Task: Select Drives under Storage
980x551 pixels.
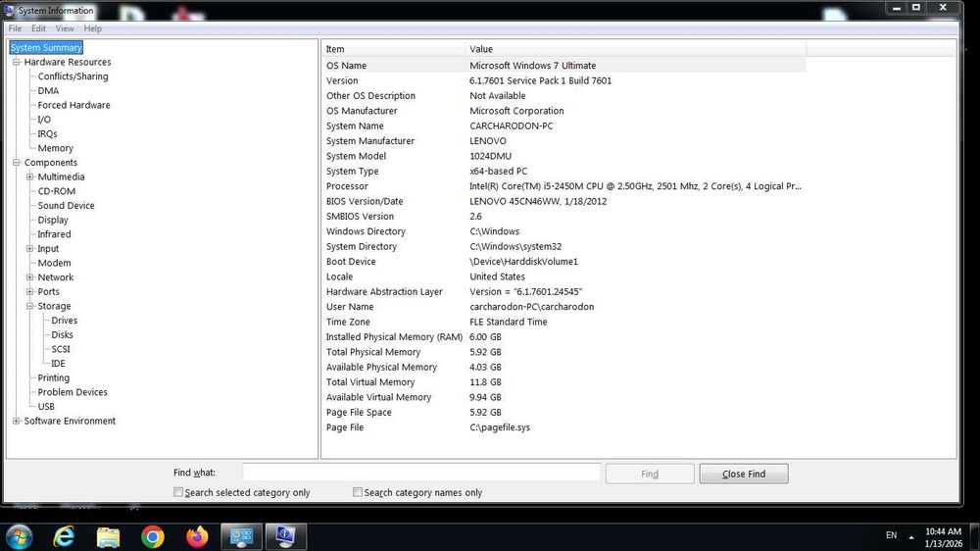Action: (x=65, y=321)
